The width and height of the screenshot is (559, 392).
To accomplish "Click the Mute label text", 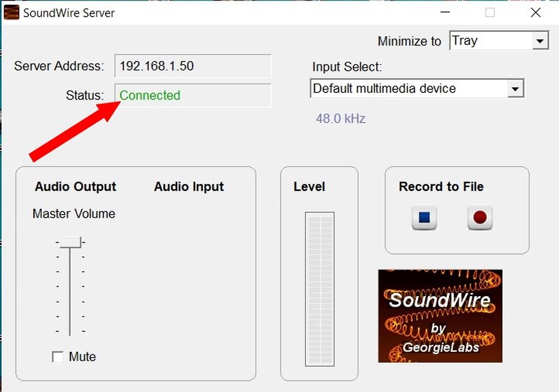I will pos(82,357).
